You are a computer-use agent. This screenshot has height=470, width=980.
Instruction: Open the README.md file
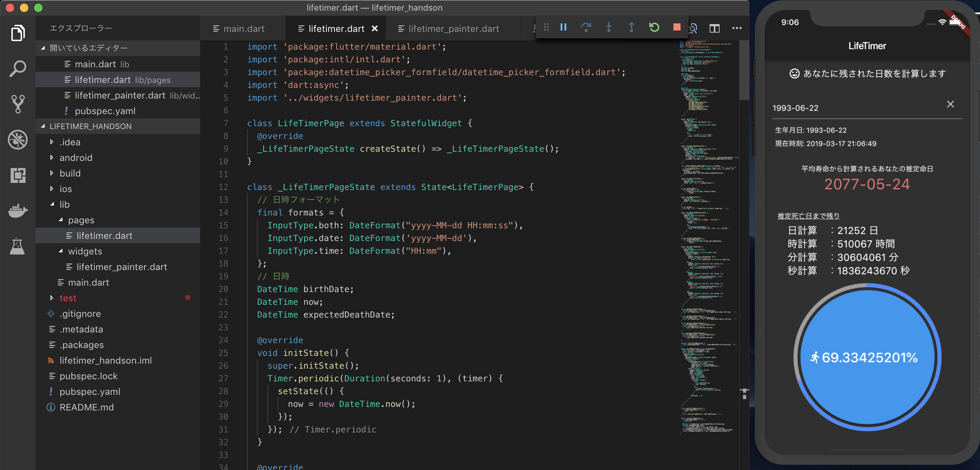click(x=118, y=407)
